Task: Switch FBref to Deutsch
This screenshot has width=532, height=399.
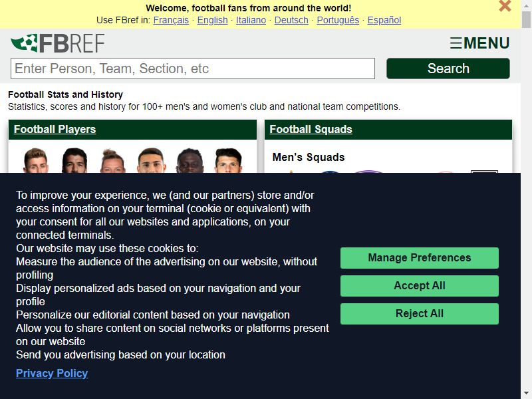Action: click(x=291, y=20)
